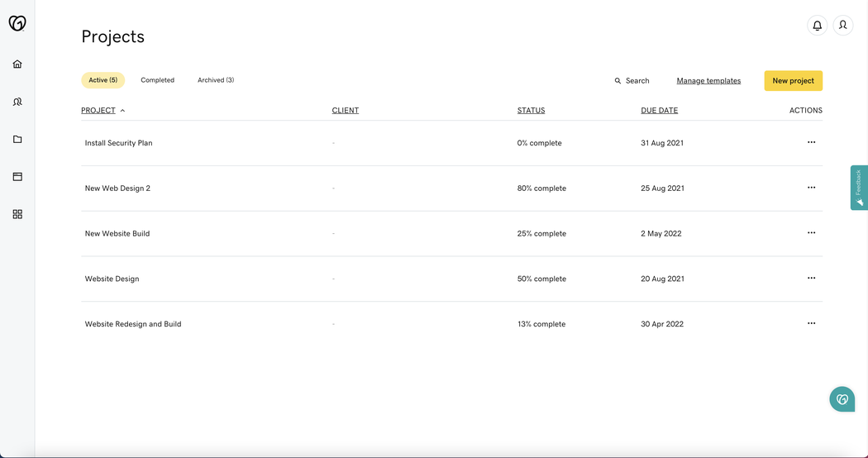Open actions menu for Install Security Plan
The height and width of the screenshot is (458, 868).
(811, 142)
